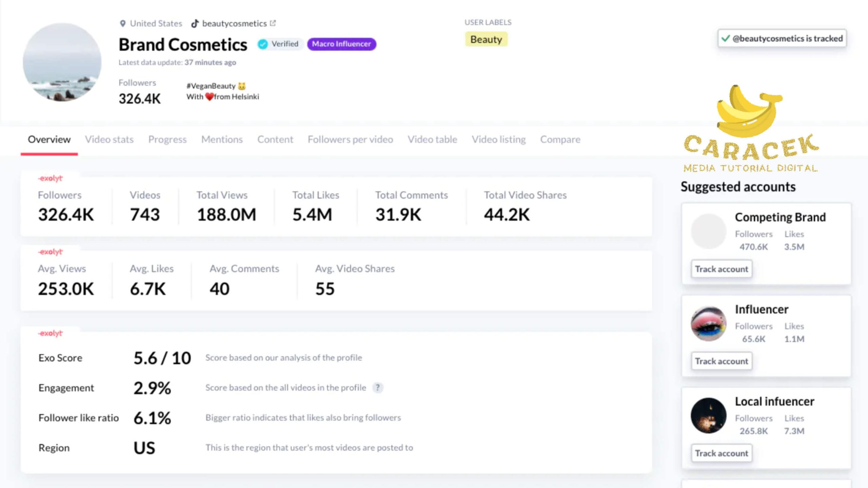Click the location pin icon by United States
Screen dimensions: 868x488
(123, 23)
